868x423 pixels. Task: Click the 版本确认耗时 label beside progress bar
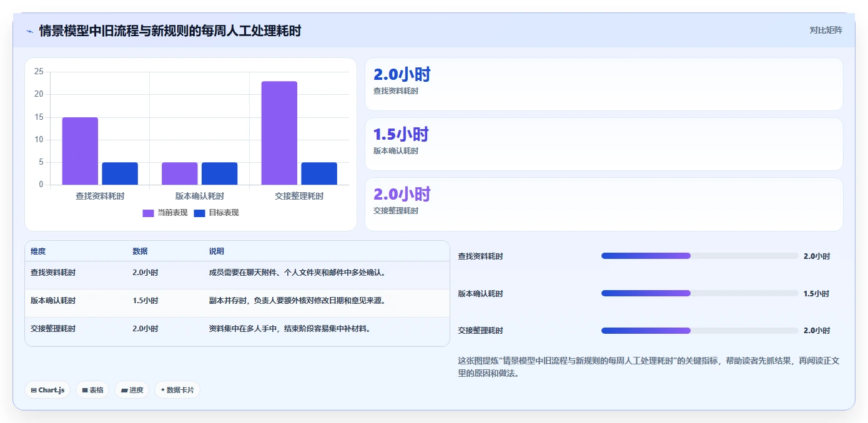pyautogui.click(x=480, y=293)
